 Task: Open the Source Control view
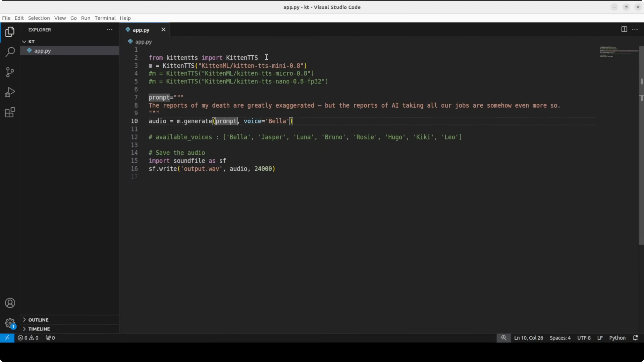[10, 72]
